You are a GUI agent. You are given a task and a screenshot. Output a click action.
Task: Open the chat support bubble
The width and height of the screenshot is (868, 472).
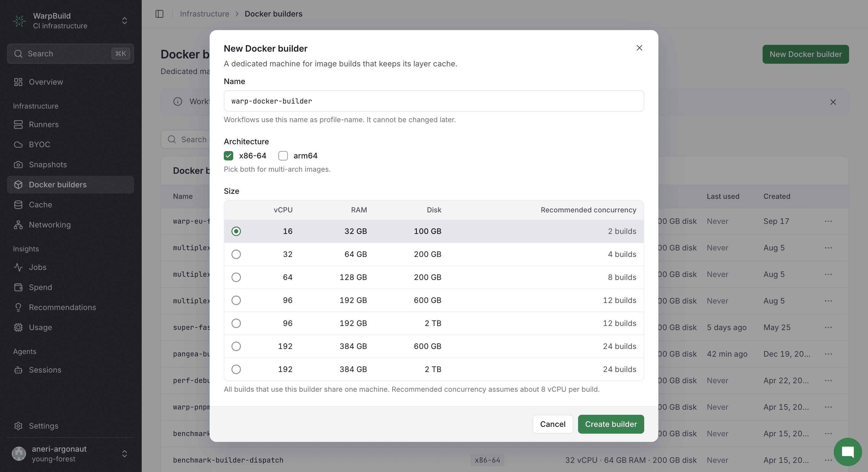847,452
